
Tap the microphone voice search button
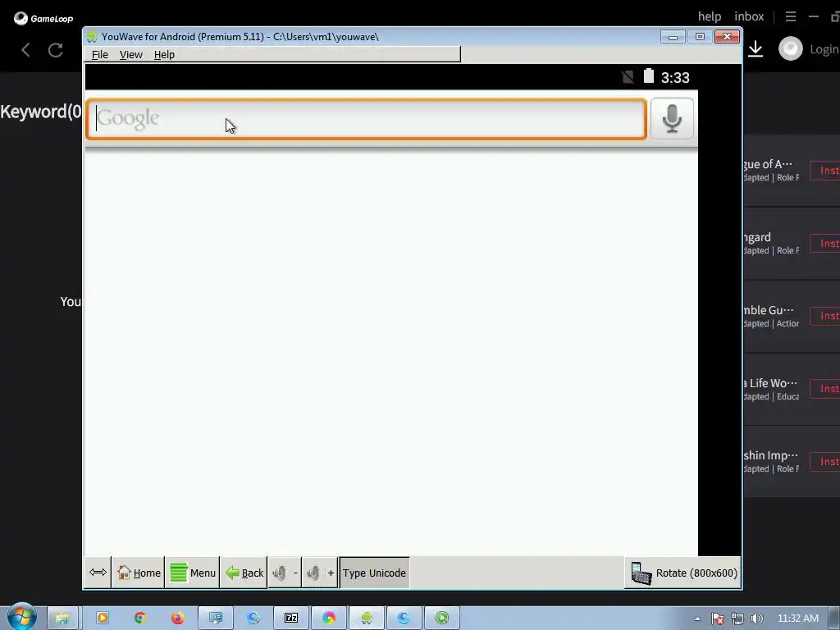[672, 118]
